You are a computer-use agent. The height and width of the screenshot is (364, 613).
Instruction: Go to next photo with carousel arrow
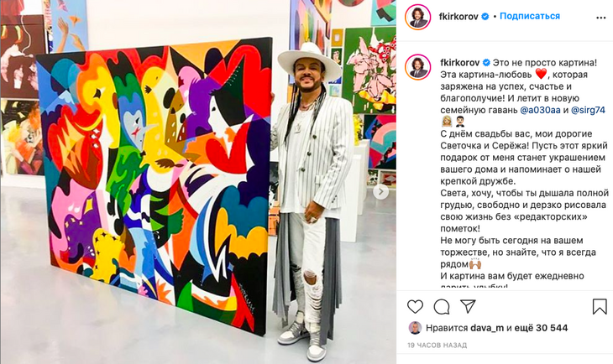(x=380, y=192)
